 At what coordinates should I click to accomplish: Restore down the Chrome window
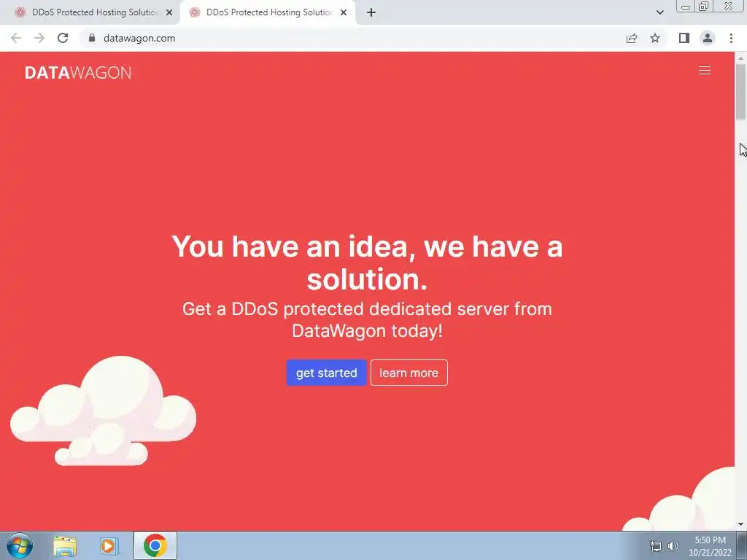pos(703,7)
